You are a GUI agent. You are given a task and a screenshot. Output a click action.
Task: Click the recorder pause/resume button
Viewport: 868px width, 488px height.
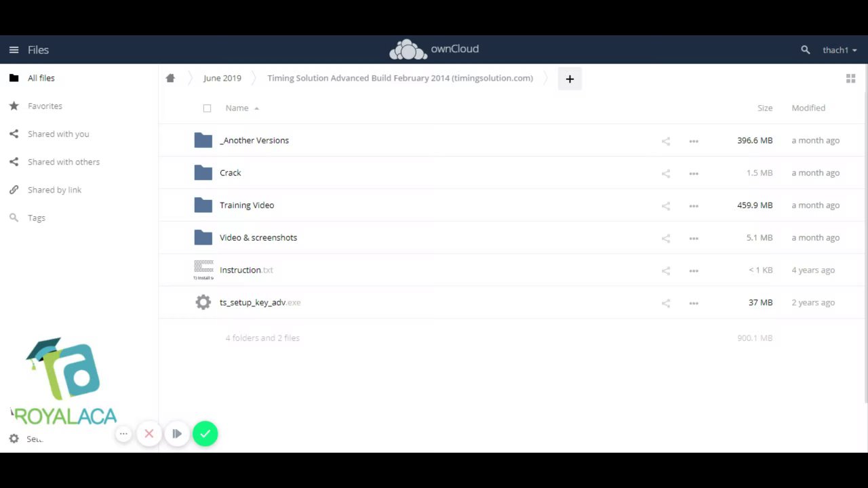pos(177,434)
